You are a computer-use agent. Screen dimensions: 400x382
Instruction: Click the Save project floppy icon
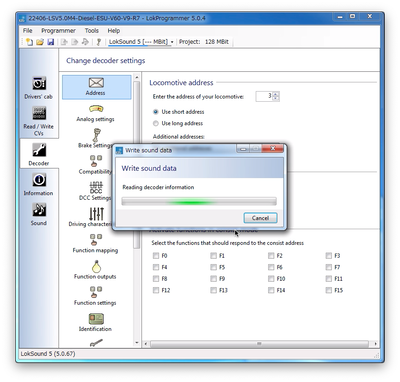click(x=51, y=42)
